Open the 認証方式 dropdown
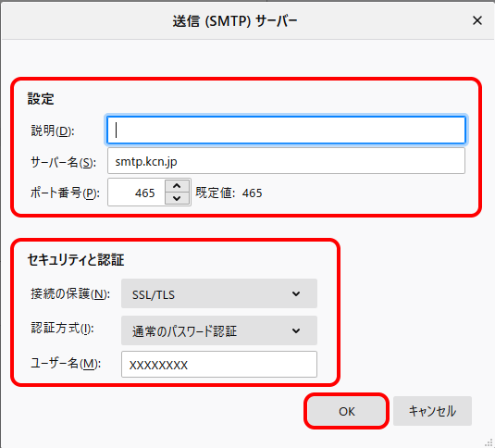 coord(219,330)
